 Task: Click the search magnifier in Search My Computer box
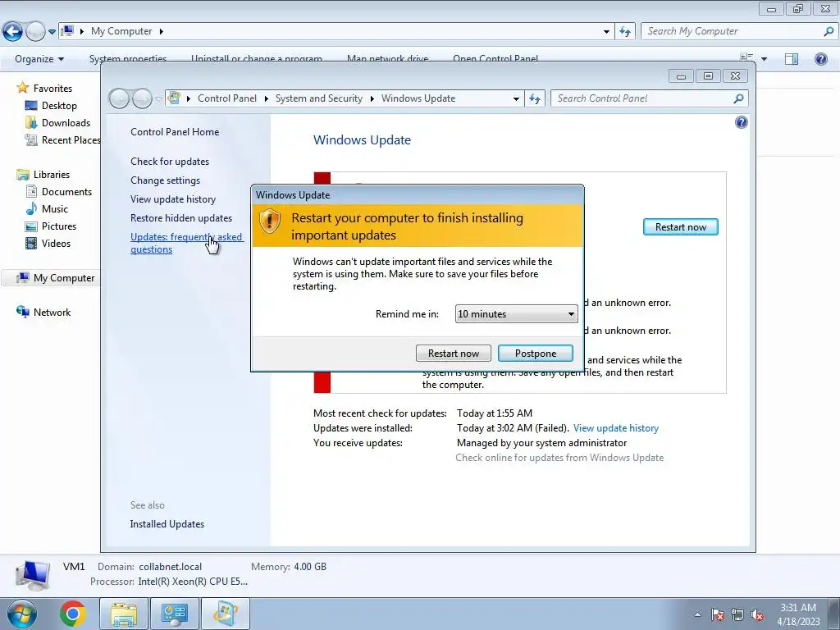829,31
